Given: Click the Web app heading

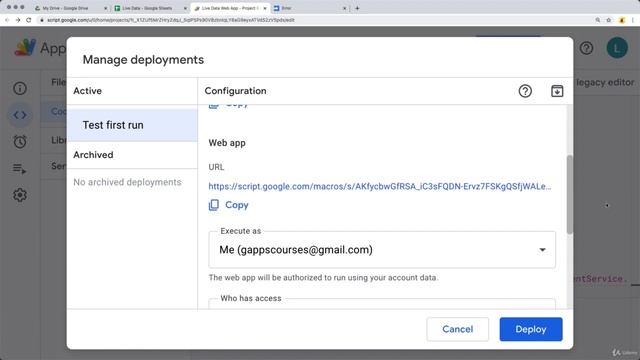Looking at the screenshot, I should coord(227,143).
